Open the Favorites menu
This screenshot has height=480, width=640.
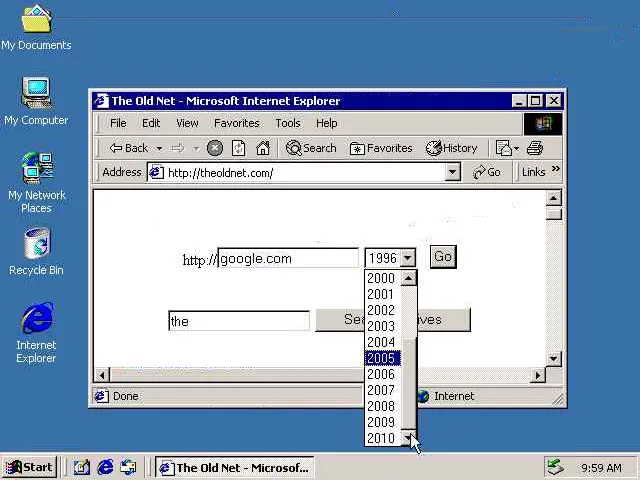pyautogui.click(x=236, y=123)
